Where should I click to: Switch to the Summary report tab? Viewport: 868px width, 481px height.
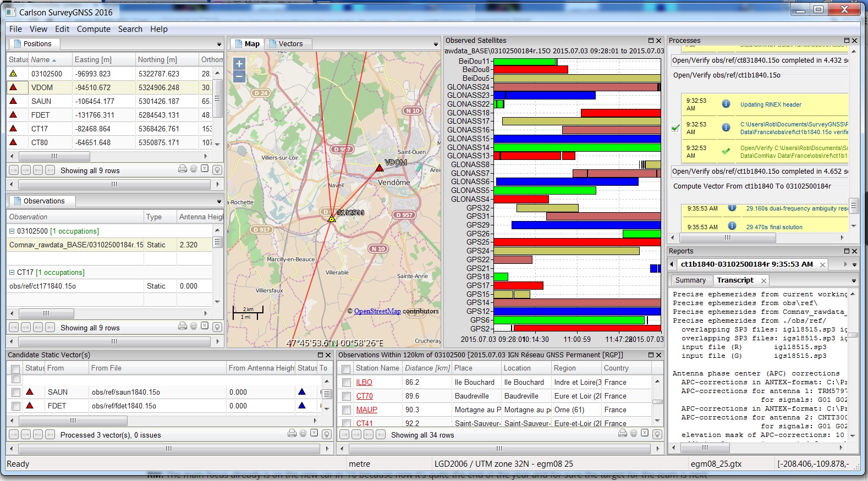pos(690,280)
